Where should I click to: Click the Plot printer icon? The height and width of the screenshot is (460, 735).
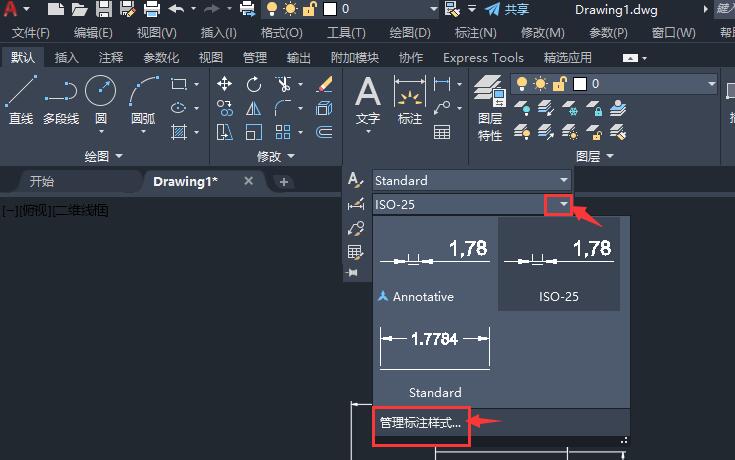[x=152, y=9]
